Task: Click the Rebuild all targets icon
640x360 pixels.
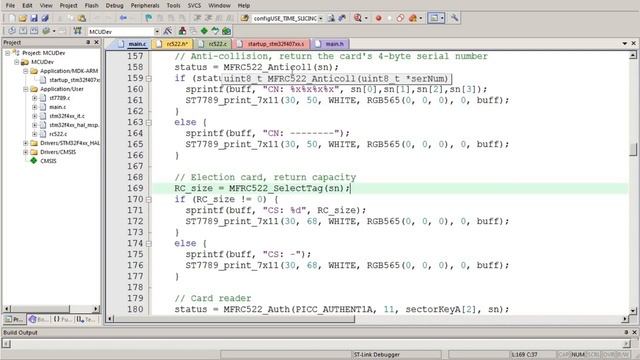Action: pos(34,31)
